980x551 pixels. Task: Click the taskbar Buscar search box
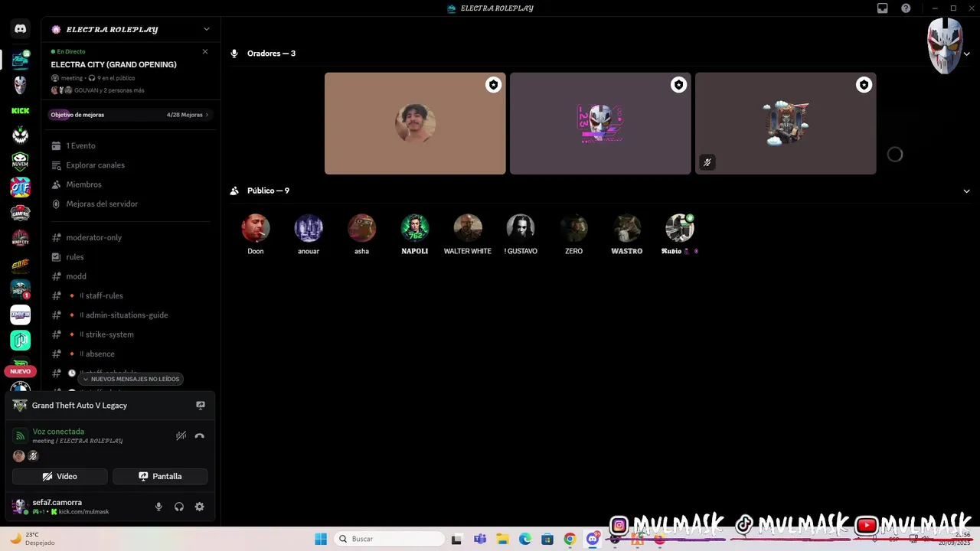coord(389,539)
